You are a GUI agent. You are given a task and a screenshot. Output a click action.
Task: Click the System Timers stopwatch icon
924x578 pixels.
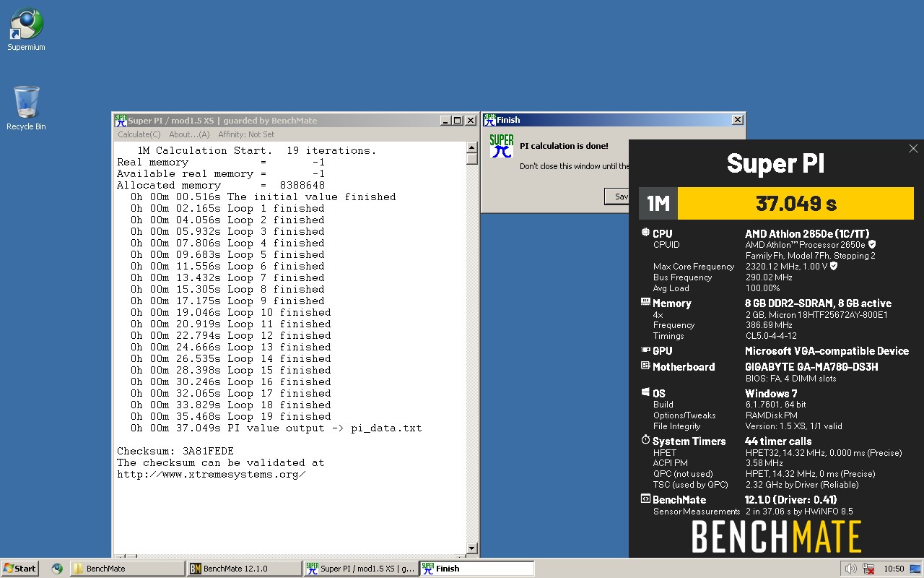[x=645, y=440]
